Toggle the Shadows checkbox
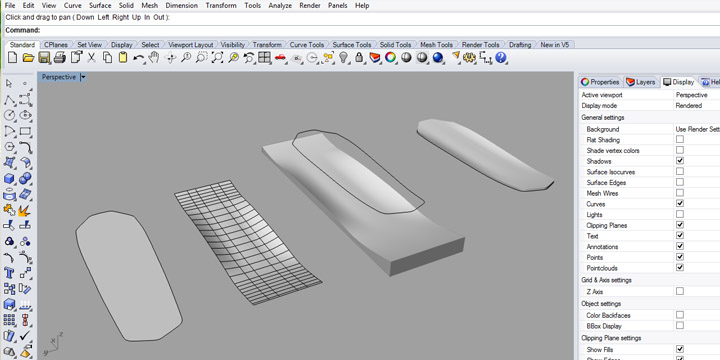The image size is (720, 360). (680, 161)
